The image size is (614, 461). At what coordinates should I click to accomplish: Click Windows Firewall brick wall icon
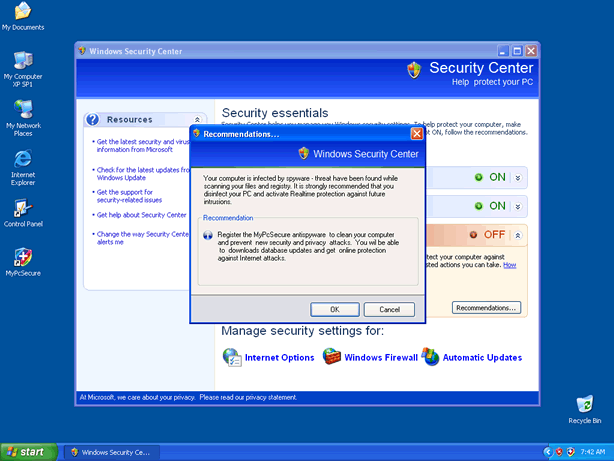330,357
